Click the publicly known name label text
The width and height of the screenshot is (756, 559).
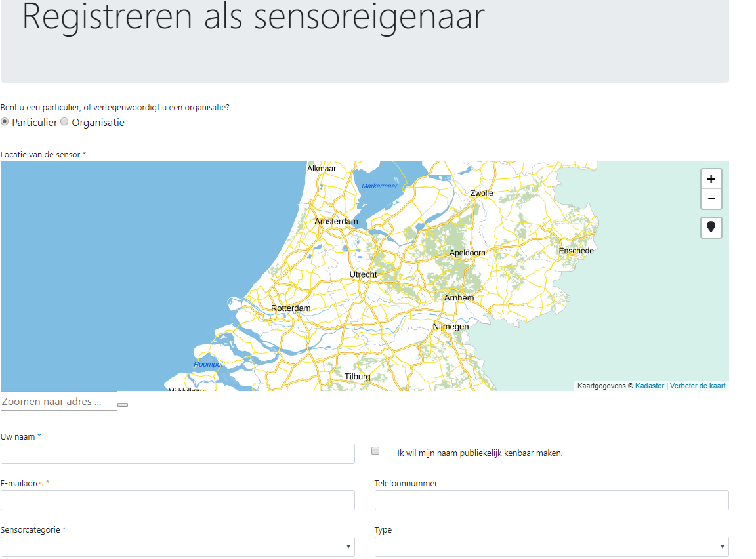(479, 453)
